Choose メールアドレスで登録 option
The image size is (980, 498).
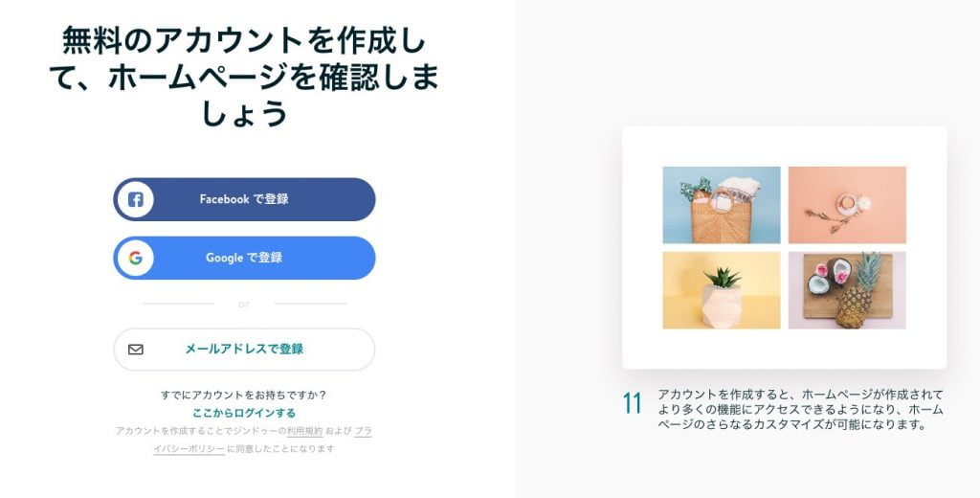click(244, 350)
